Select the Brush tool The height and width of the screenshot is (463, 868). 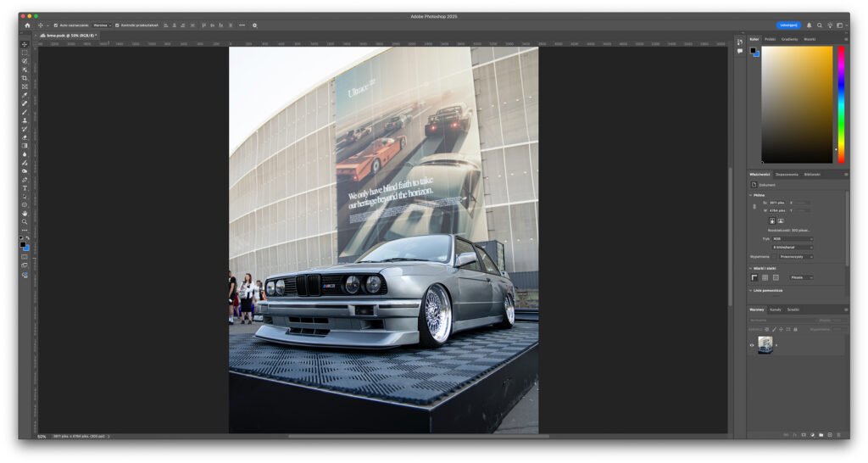point(25,112)
